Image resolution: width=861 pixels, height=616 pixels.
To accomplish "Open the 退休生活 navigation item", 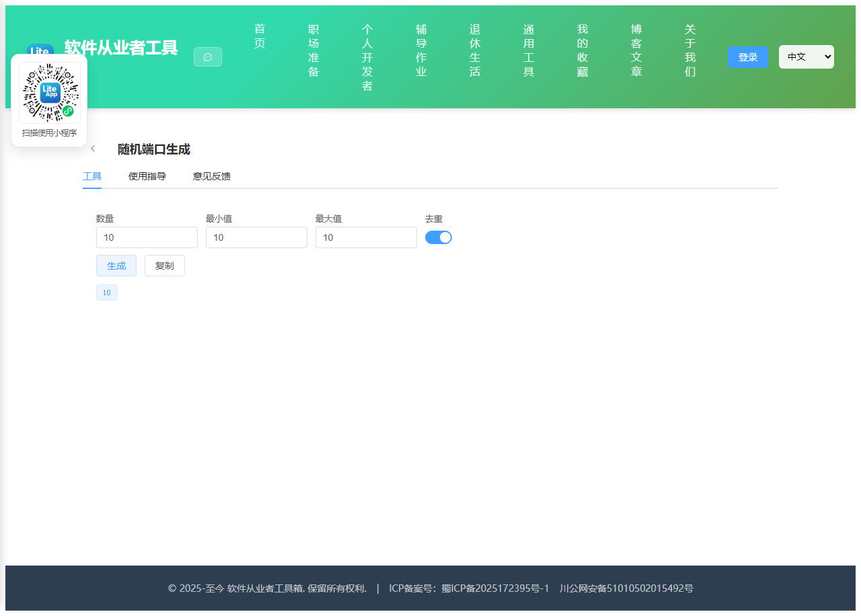I will coord(475,50).
